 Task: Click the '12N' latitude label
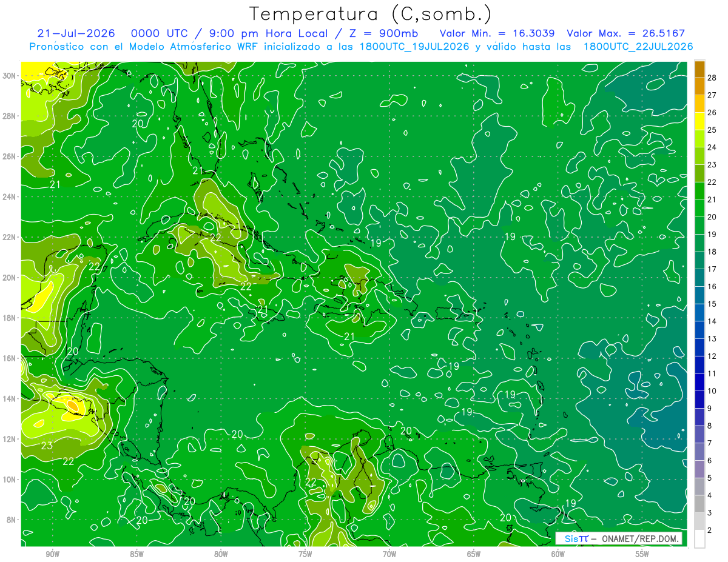[x=10, y=439]
